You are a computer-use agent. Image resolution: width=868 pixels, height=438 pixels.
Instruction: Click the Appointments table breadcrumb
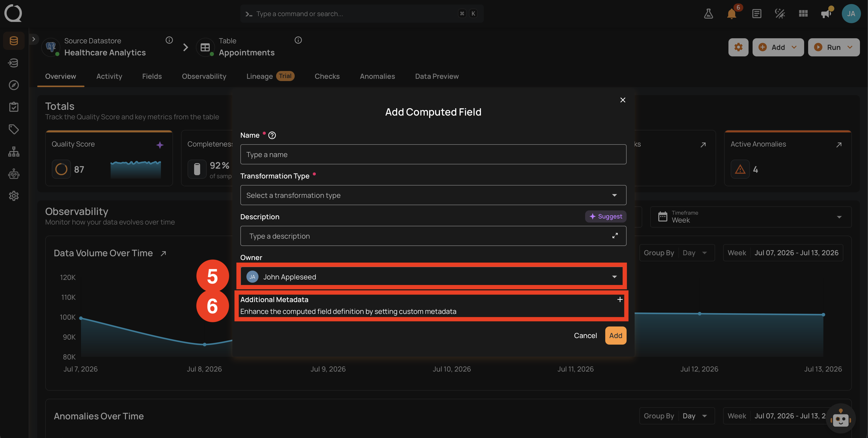247,53
